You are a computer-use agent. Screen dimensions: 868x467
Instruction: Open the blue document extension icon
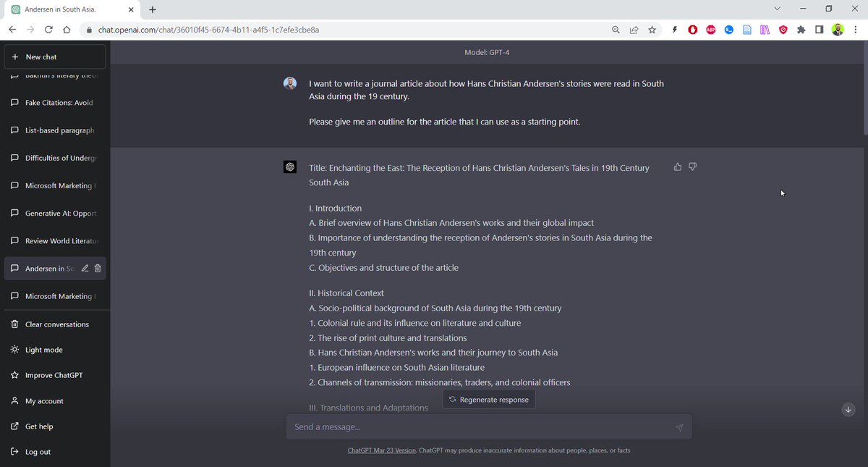747,30
